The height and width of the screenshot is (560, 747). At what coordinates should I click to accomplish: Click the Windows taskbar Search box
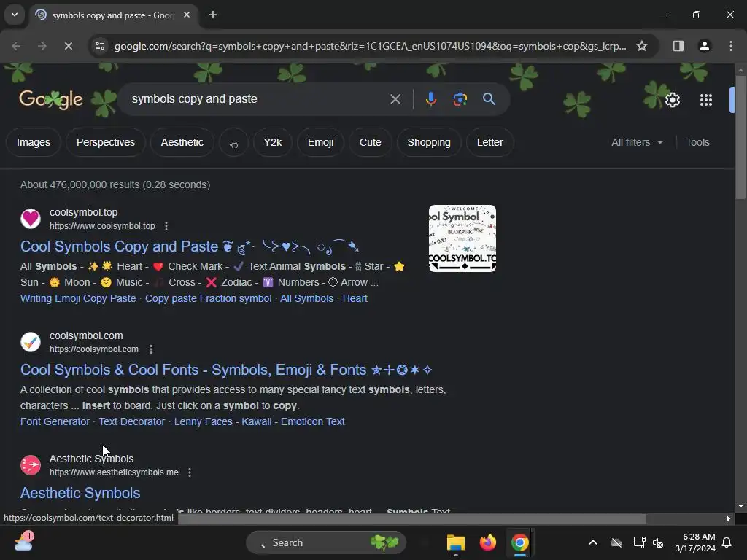[x=326, y=542]
